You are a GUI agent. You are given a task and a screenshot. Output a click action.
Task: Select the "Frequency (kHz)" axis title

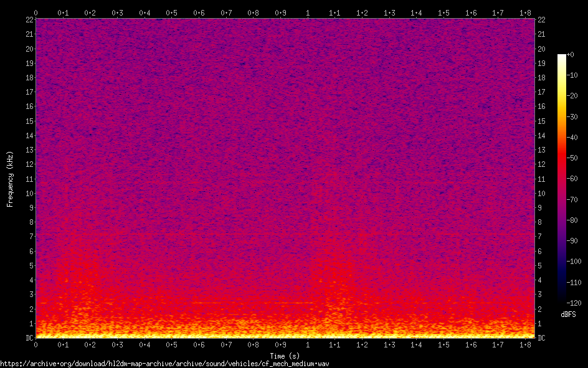[x=10, y=179]
